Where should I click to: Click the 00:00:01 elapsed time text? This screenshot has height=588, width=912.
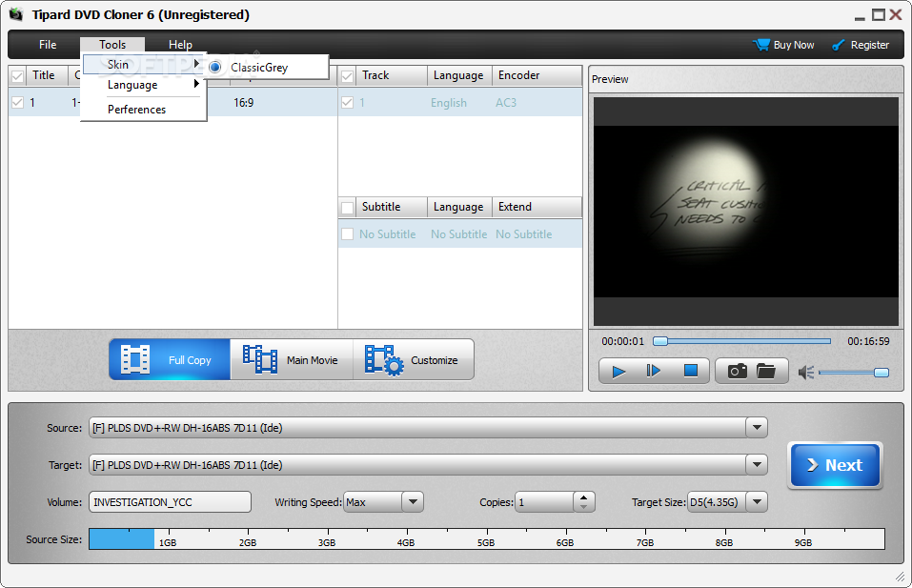point(623,341)
